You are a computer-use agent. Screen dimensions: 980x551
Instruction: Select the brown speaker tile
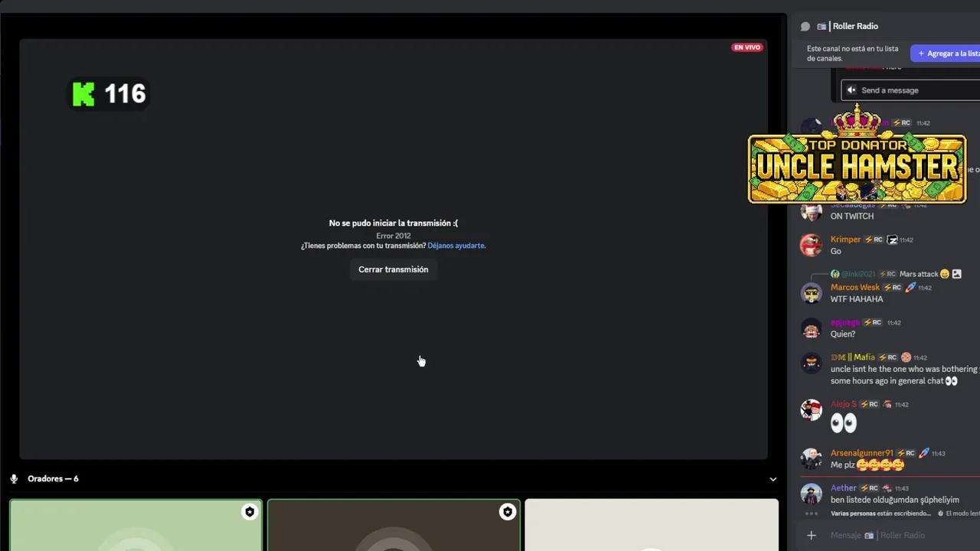[394, 525]
